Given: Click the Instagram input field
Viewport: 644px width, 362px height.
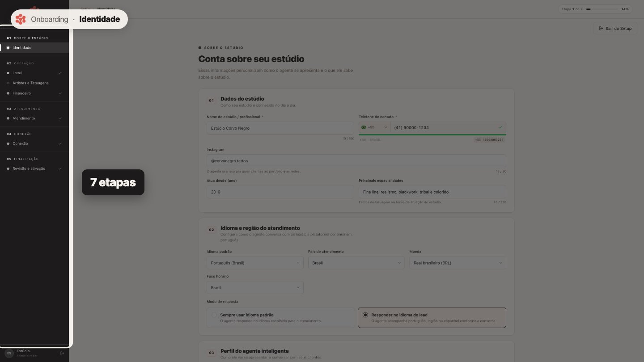Looking at the screenshot, I should [x=356, y=161].
